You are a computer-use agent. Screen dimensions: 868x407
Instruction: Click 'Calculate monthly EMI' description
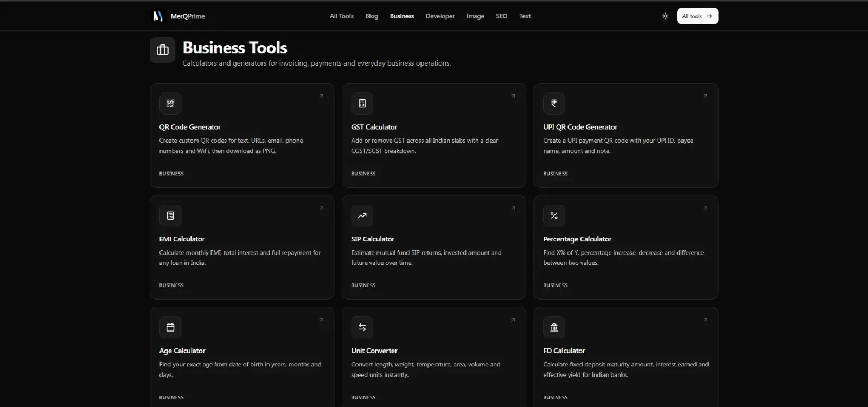point(240,257)
